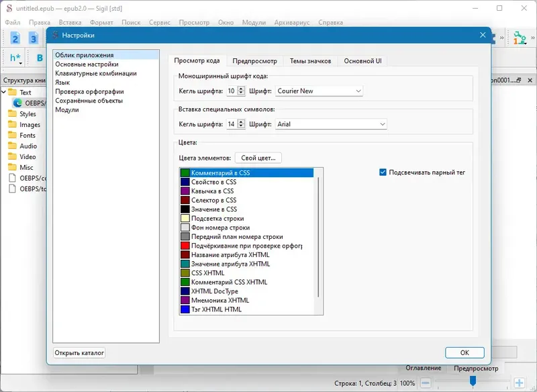Select Подсветка строки list row
This screenshot has height=392, width=537.
pyautogui.click(x=246, y=218)
